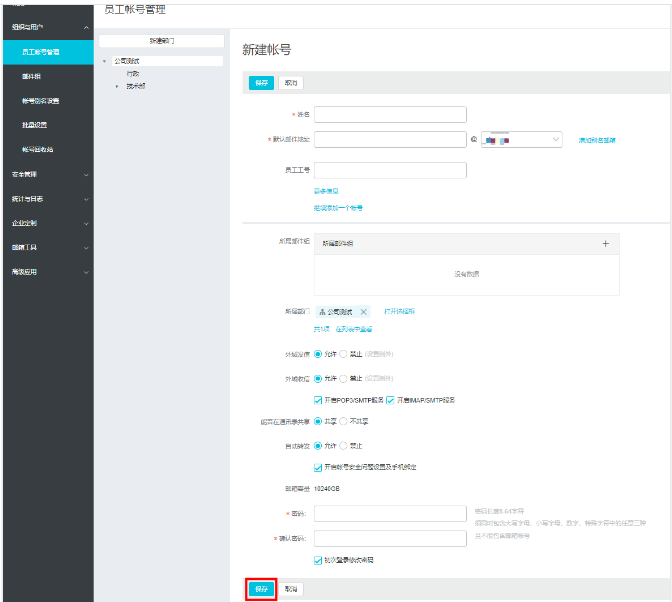Viewport: 672px width, 602px height.
Task: Enable the POP3/SMTP service checkbox
Action: coord(318,400)
